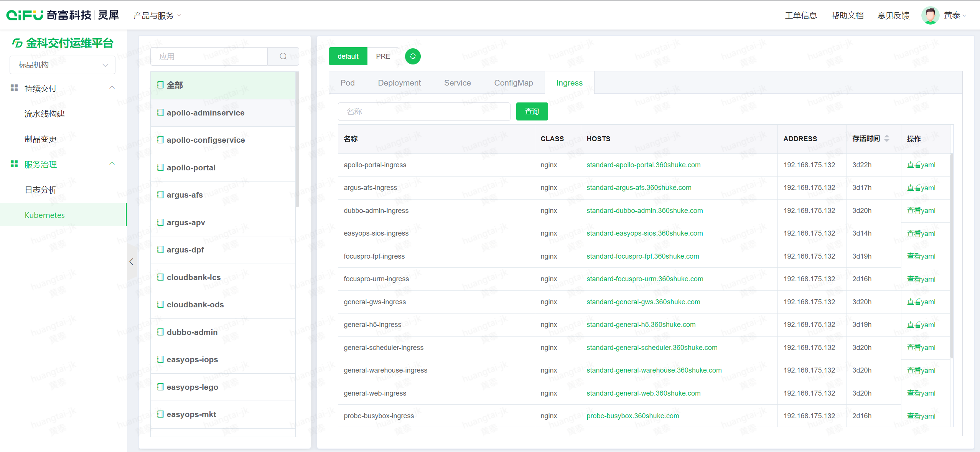Open the ConfigMap tab
Viewport: 980px width, 452px height.
(513, 83)
